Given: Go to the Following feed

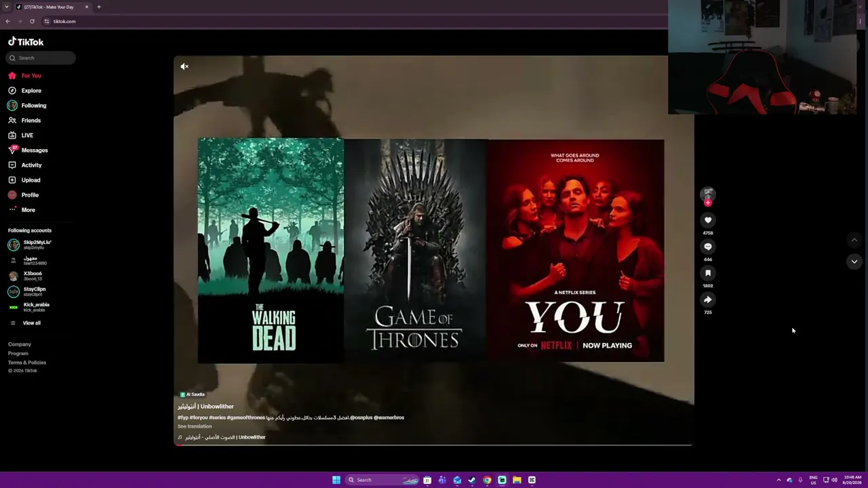Looking at the screenshot, I should tap(28, 105).
